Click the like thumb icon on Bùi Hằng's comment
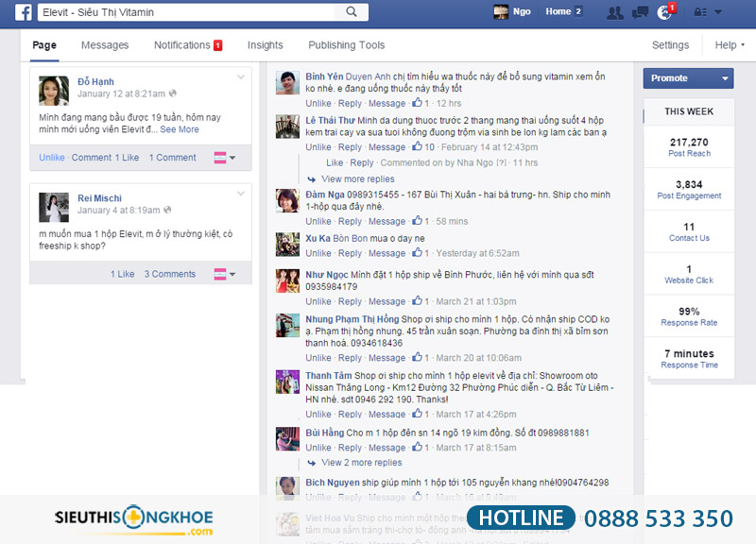756x544 pixels. [x=417, y=447]
